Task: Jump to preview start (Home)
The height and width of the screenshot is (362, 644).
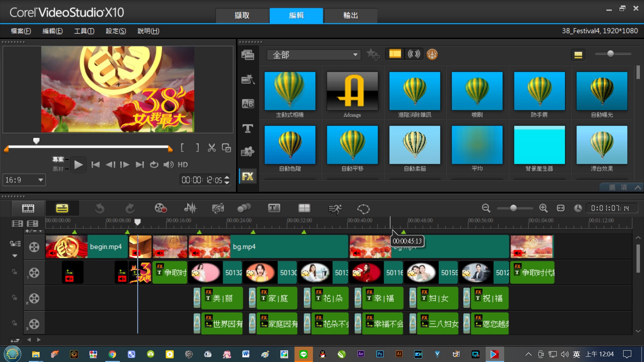Action: (x=96, y=165)
